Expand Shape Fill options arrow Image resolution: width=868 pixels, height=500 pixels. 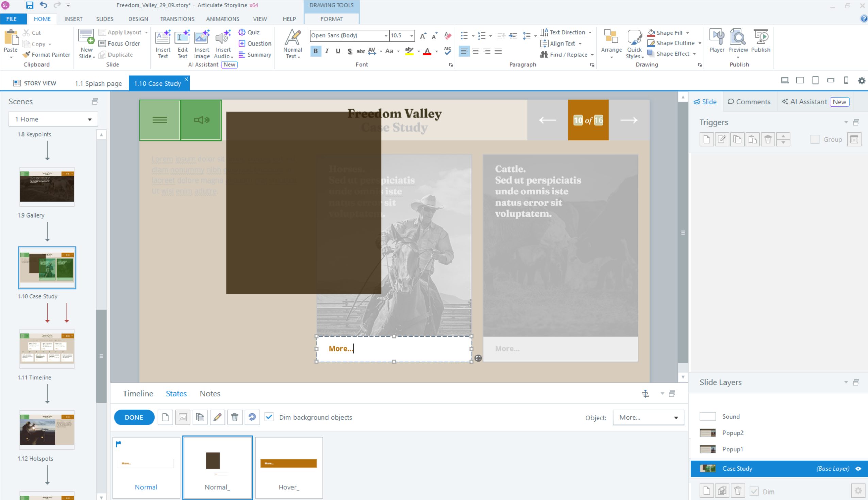[688, 33]
